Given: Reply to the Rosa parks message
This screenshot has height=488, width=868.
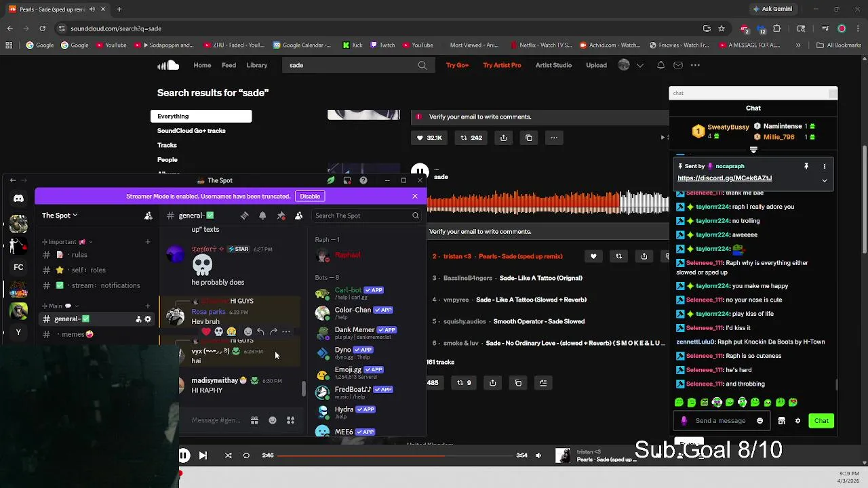Looking at the screenshot, I should (260, 331).
